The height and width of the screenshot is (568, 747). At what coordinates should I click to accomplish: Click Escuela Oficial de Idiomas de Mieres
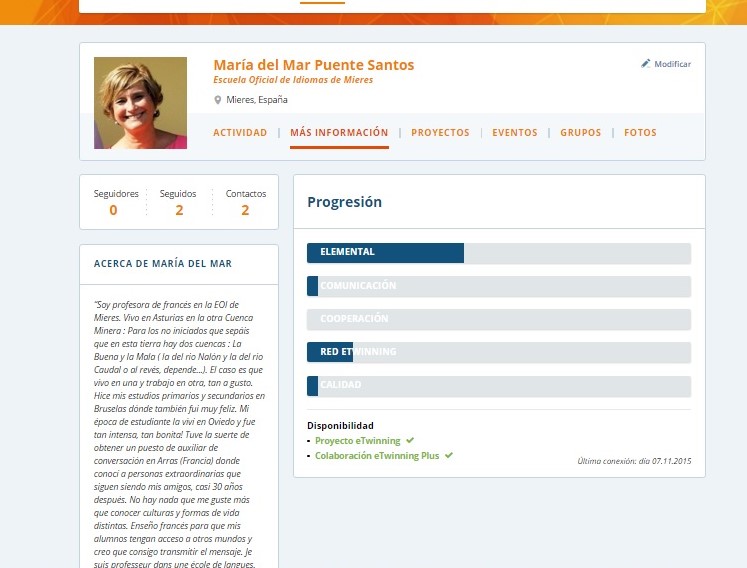(293, 80)
